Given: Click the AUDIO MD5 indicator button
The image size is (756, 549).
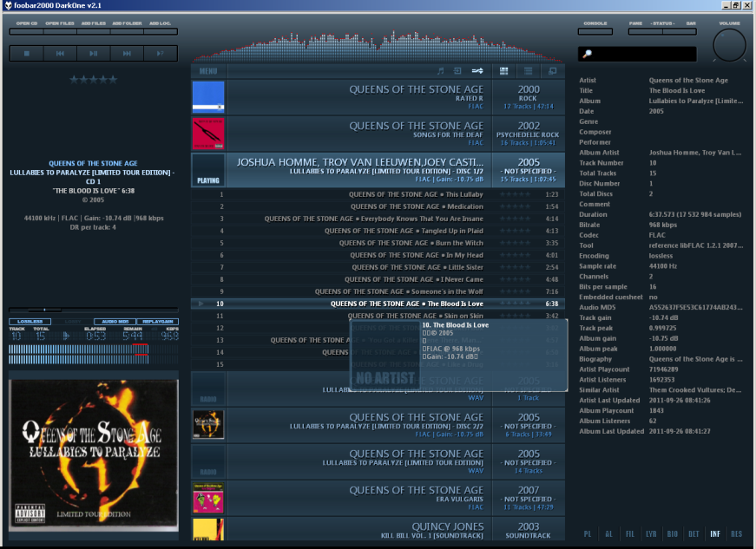Looking at the screenshot, I should pos(115,321).
